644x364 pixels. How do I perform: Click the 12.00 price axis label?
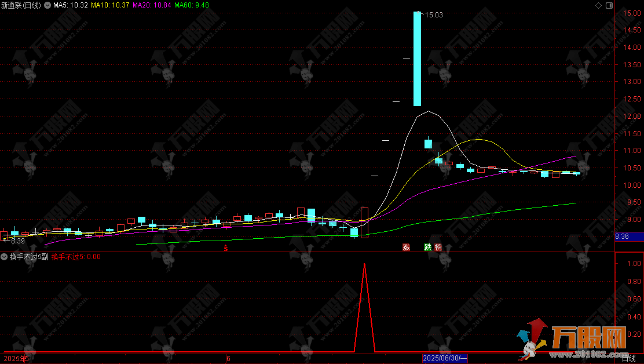[x=632, y=117]
